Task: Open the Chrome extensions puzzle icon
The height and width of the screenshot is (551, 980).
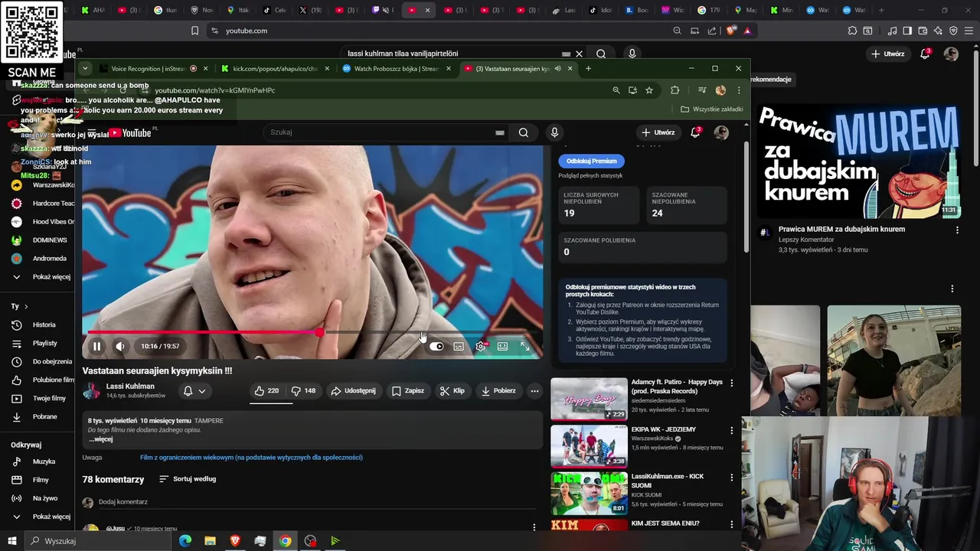Action: [x=675, y=90]
